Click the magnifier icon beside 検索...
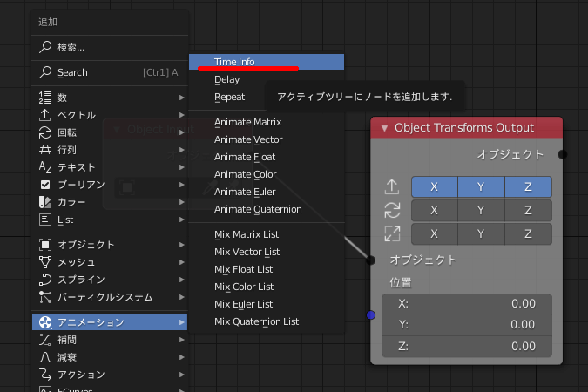The width and height of the screenshot is (588, 392). coord(45,47)
